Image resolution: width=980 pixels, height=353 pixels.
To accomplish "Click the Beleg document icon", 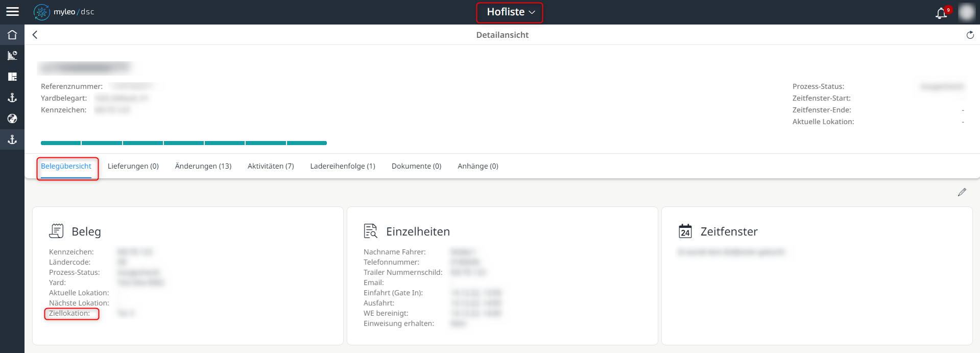I will click(56, 231).
